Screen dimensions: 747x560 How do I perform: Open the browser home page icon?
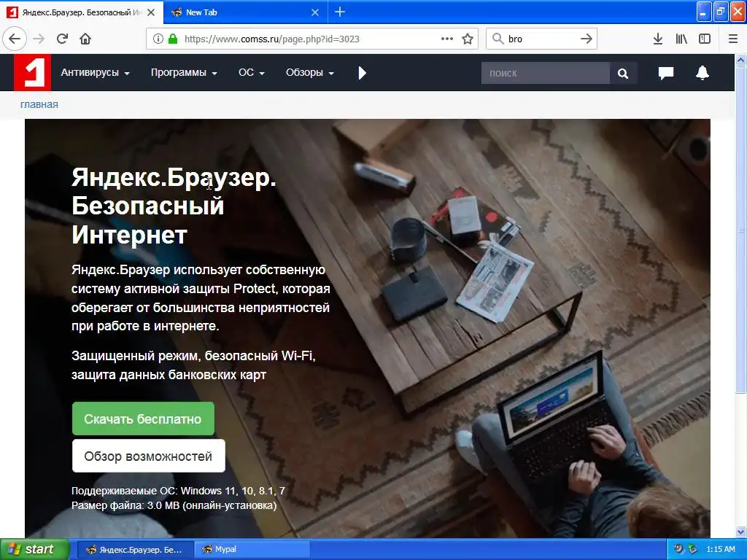[x=85, y=39]
